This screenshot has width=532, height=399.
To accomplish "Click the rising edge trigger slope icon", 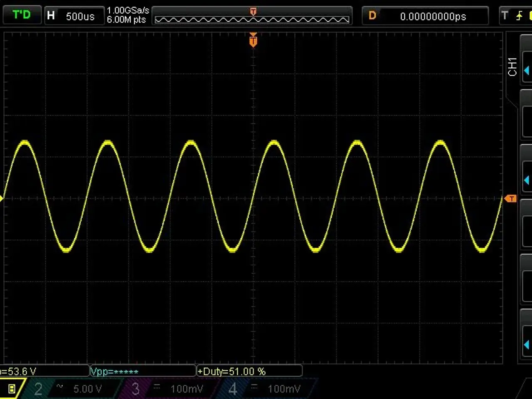I will click(x=519, y=16).
